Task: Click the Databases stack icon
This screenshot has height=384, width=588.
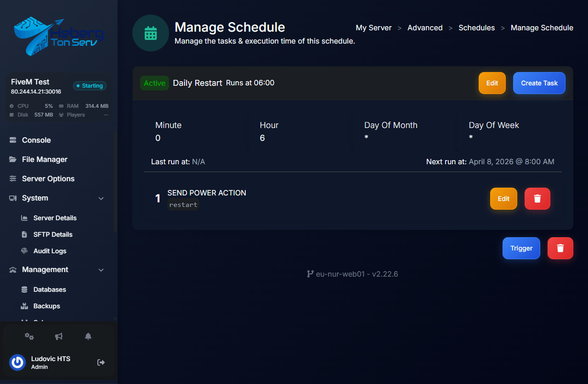Action: [x=24, y=289]
